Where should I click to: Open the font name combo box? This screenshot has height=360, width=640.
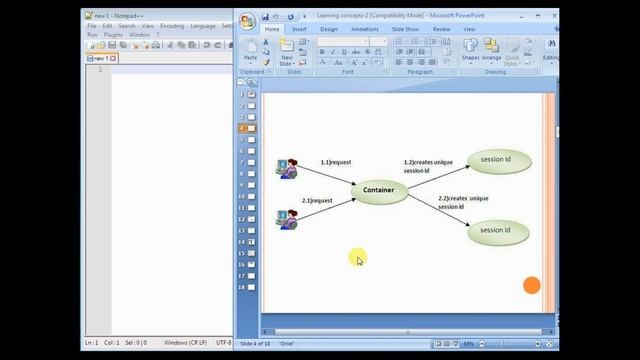tap(342, 42)
